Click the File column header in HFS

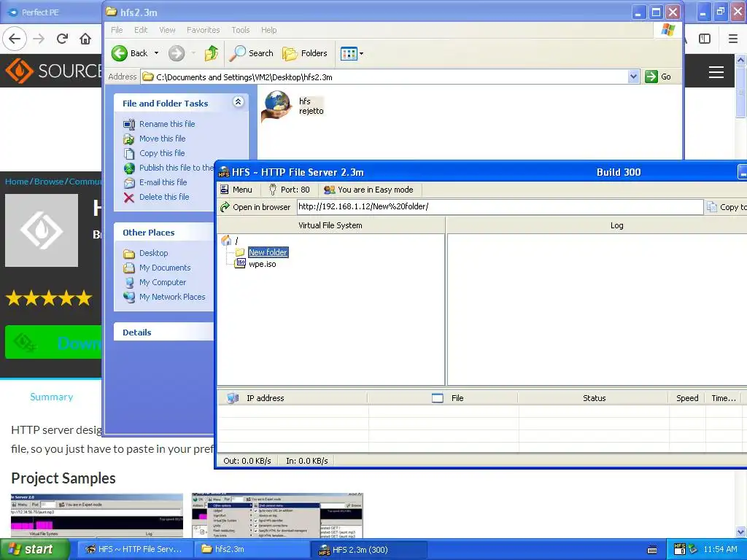[443, 398]
